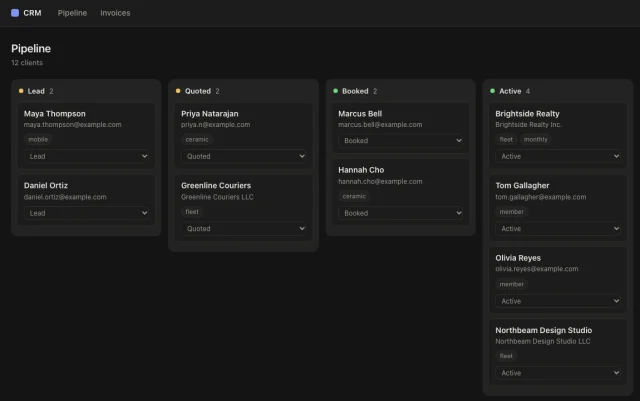Click the Northbeam Design Studio client name
Image resolution: width=640 pixels, height=401 pixels.
(x=544, y=330)
